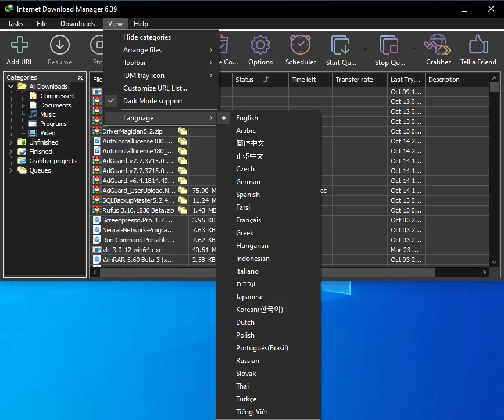Click the horizontal scrollbar right arrow
Image resolution: width=504 pixels, height=420 pixels.
tap(484, 272)
